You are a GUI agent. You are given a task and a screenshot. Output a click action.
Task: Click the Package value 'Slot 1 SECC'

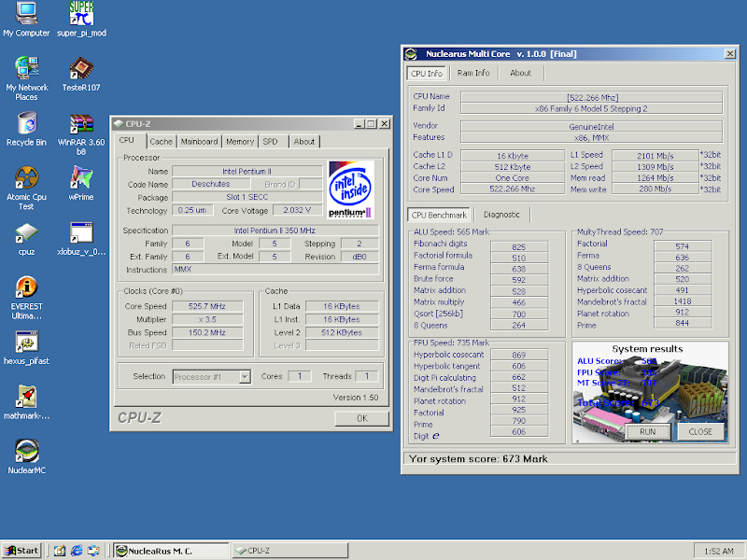tap(247, 197)
